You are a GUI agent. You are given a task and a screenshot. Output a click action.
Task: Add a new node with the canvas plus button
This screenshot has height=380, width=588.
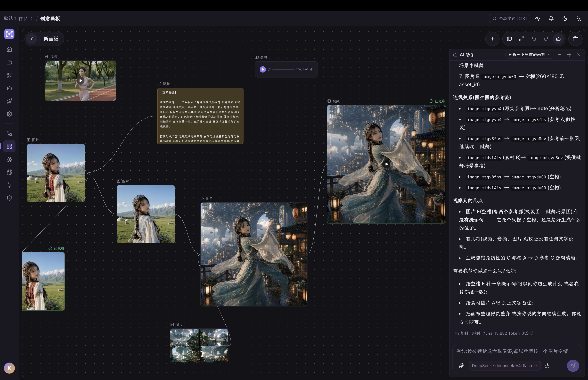tap(492, 39)
